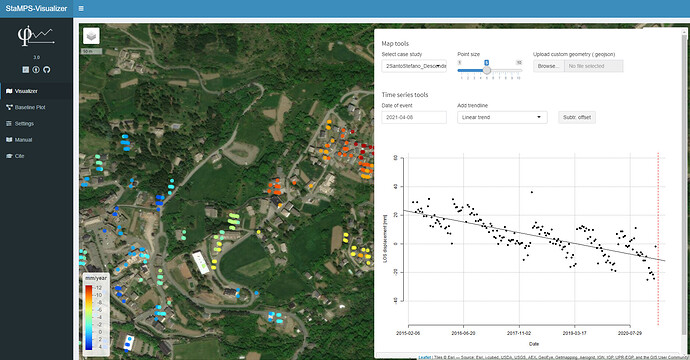Open the GitHub repository icon
This screenshot has width=690, height=360.
(47, 70)
